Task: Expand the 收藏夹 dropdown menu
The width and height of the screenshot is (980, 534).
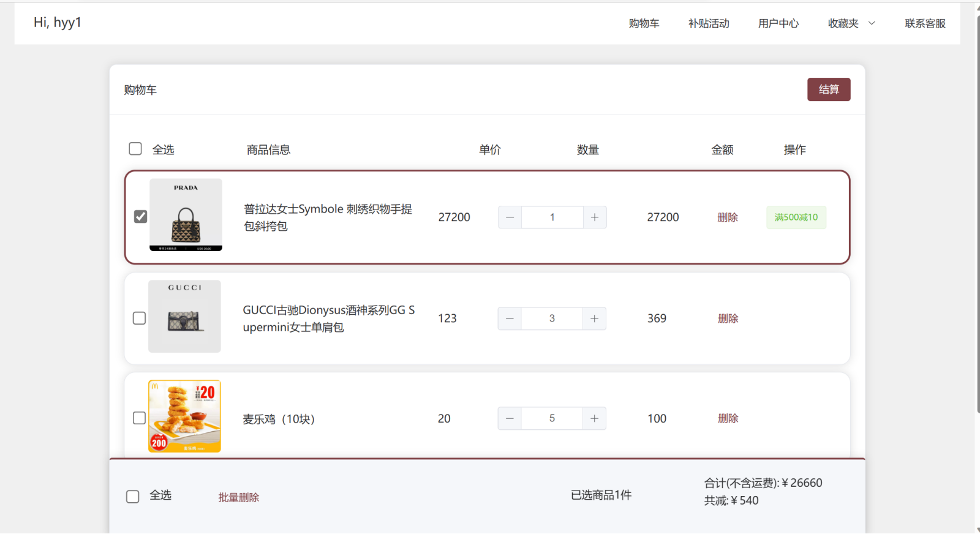Action: [x=851, y=23]
